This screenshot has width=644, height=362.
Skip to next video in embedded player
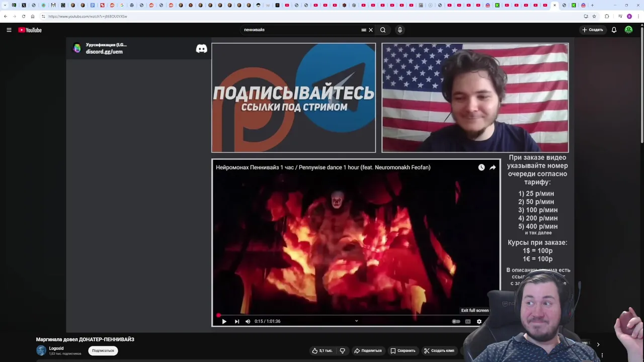pyautogui.click(x=237, y=321)
